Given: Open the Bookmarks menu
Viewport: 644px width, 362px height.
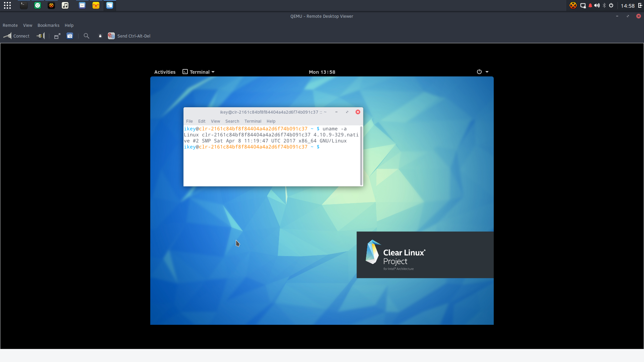Looking at the screenshot, I should [48, 25].
